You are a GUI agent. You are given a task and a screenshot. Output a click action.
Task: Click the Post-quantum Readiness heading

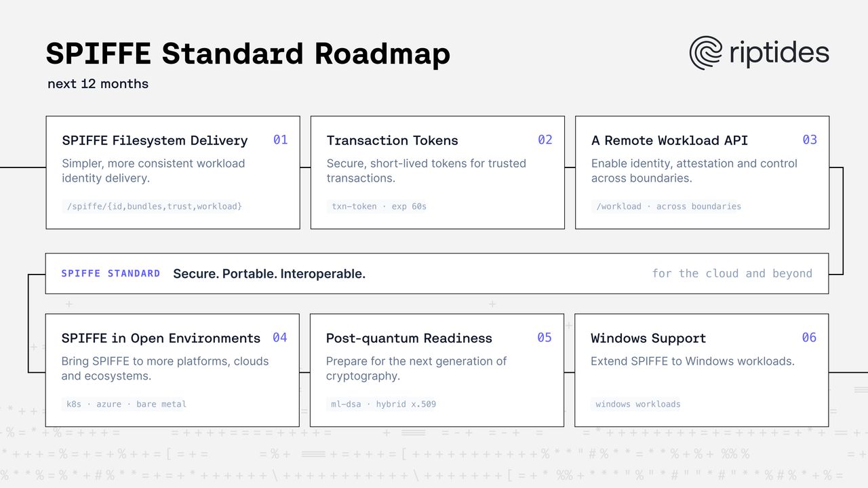409,338
